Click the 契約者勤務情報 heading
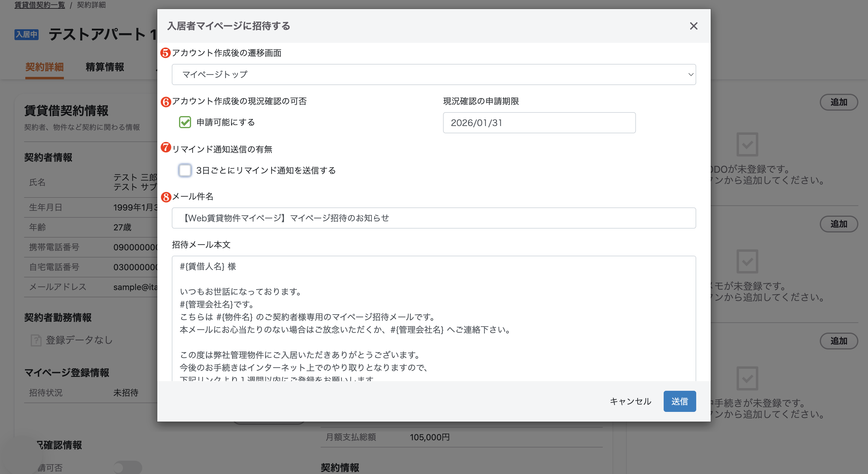868x474 pixels. click(58, 318)
